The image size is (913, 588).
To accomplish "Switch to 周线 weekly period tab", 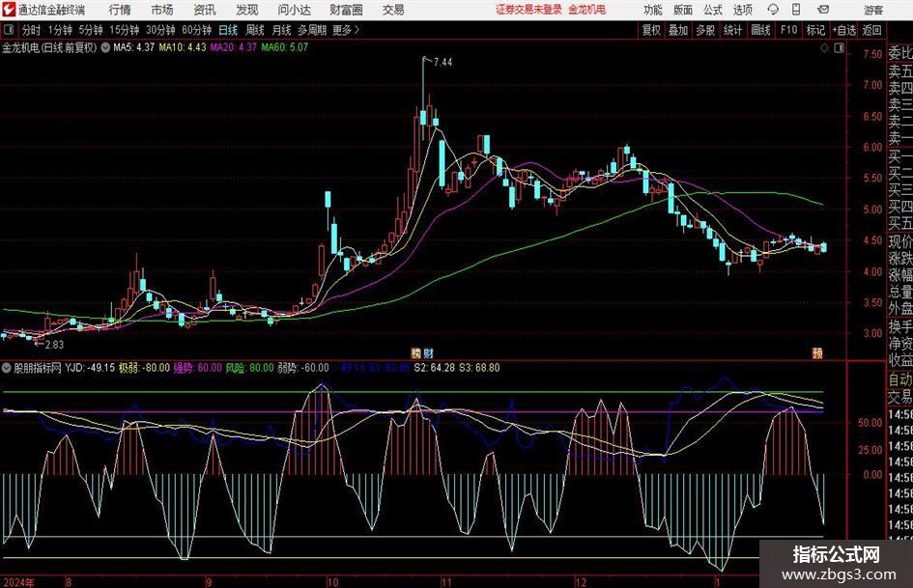I will click(255, 30).
